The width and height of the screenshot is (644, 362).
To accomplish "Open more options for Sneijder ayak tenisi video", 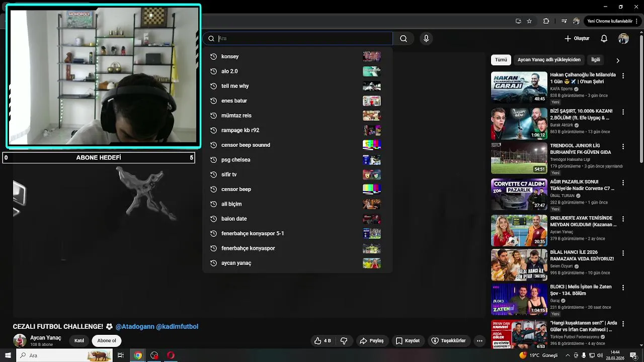I will click(x=623, y=219).
